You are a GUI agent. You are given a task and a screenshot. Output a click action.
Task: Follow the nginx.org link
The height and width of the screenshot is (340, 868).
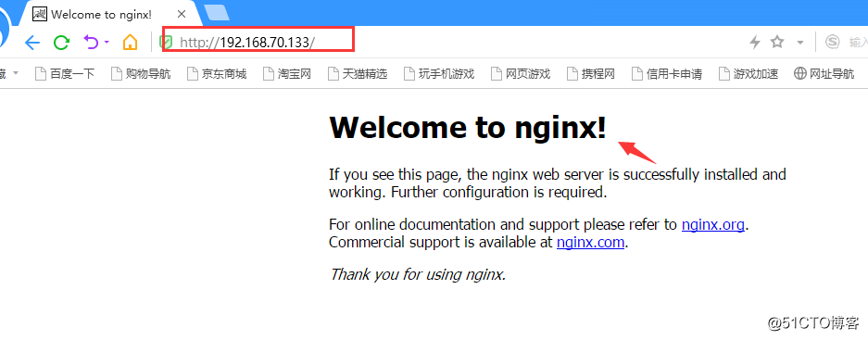tap(713, 225)
